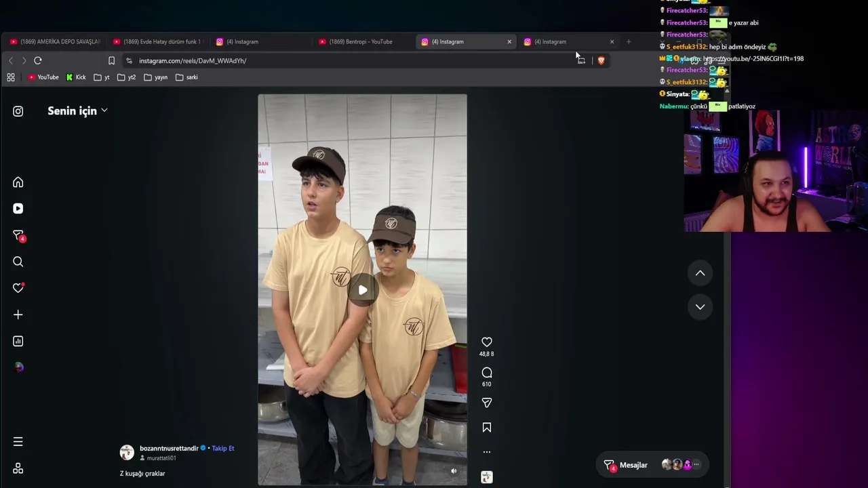868x488 pixels.
Task: Open a new browser tab
Action: [x=629, y=42]
